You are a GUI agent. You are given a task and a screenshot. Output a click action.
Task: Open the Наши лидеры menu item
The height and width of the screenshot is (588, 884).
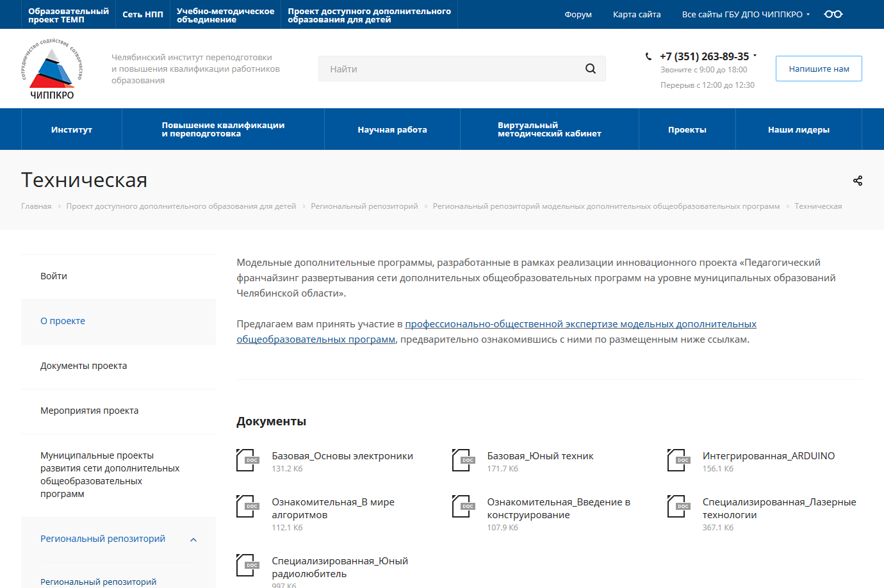point(799,129)
